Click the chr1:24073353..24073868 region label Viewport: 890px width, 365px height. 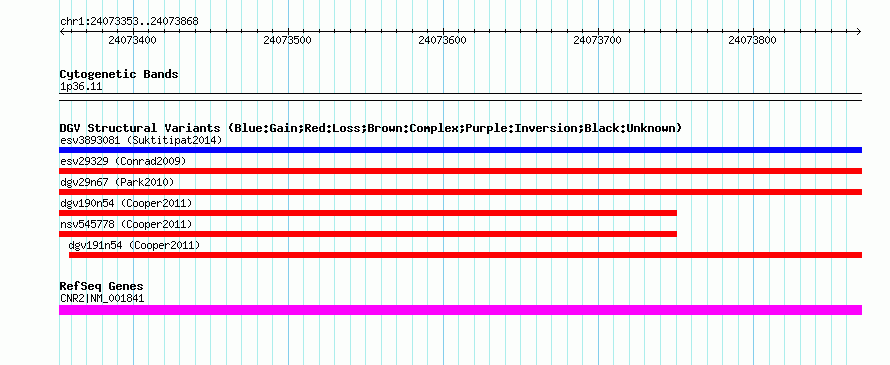(129, 22)
